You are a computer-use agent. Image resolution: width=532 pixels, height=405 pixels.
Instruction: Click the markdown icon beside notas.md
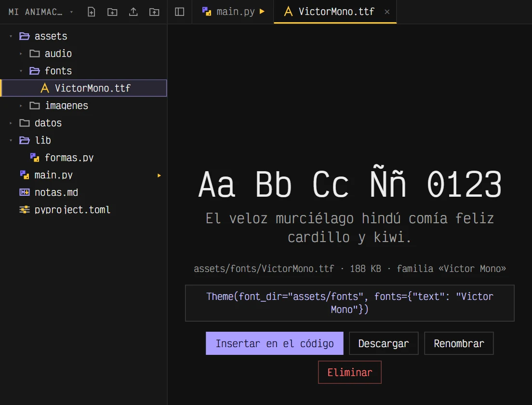(25, 192)
